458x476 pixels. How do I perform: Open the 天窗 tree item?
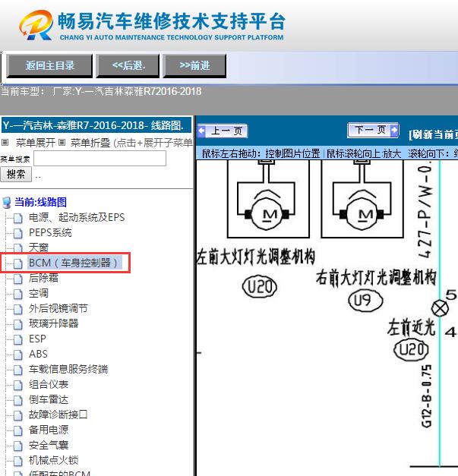pyautogui.click(x=39, y=247)
